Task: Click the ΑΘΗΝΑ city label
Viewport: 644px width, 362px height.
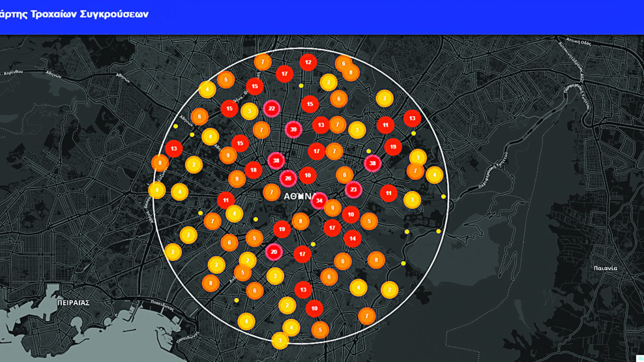Action: coord(301,196)
